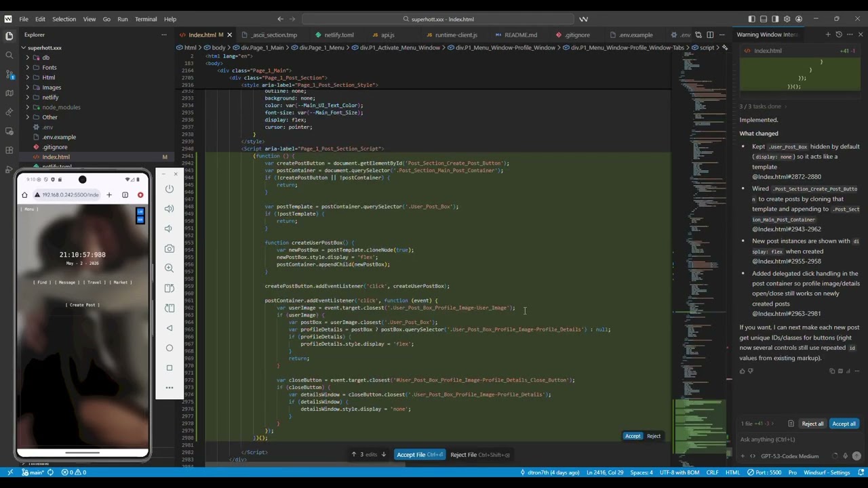This screenshot has height=488, width=868.
Task: Toggle bottom panel layout icon
Action: [764, 19]
